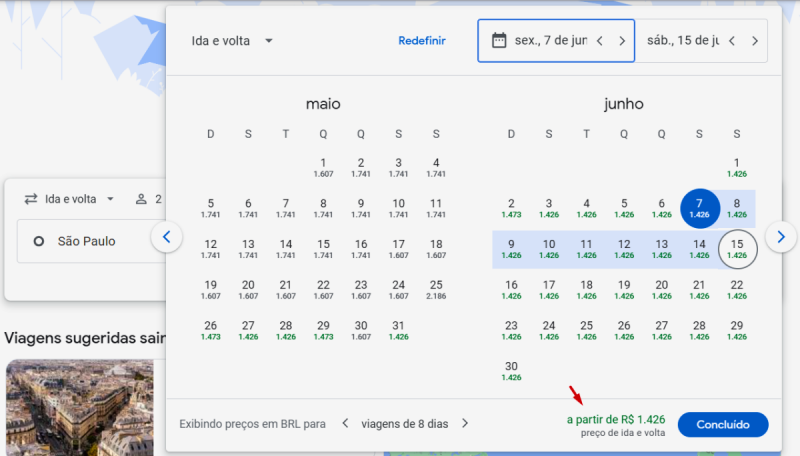Screen dimensions: 800x456
Task: Select May 19 in the calendar
Action: point(211,290)
